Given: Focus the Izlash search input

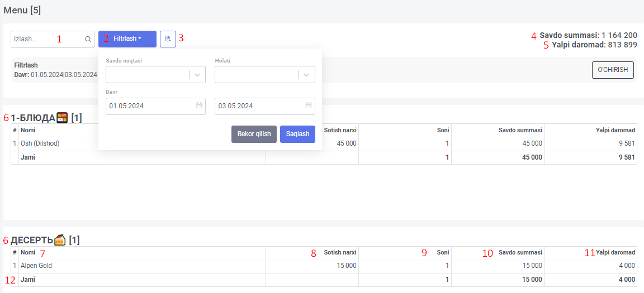Looking at the screenshot, I should pos(53,39).
